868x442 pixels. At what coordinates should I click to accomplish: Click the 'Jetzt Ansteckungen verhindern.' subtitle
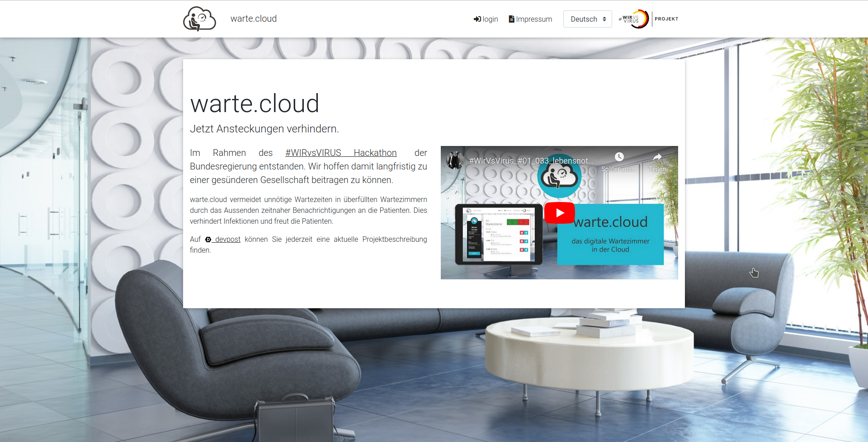coord(264,129)
